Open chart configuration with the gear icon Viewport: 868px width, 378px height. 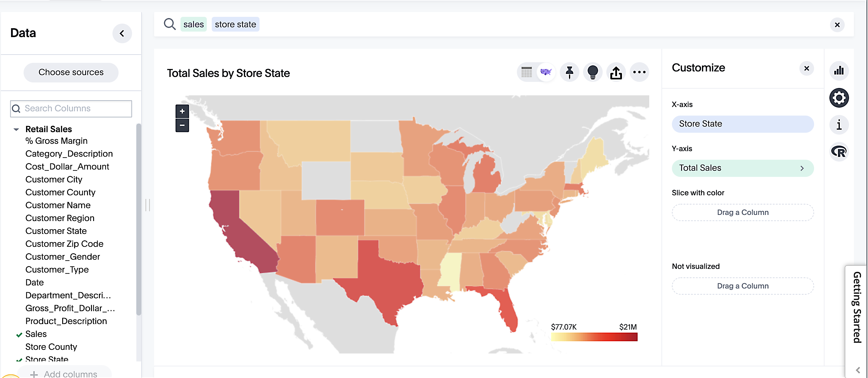click(839, 98)
